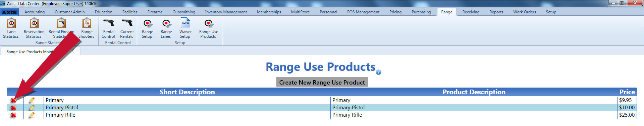Open the Receiving ribbon tab
This screenshot has height=126, width=644.
pos(471,12)
